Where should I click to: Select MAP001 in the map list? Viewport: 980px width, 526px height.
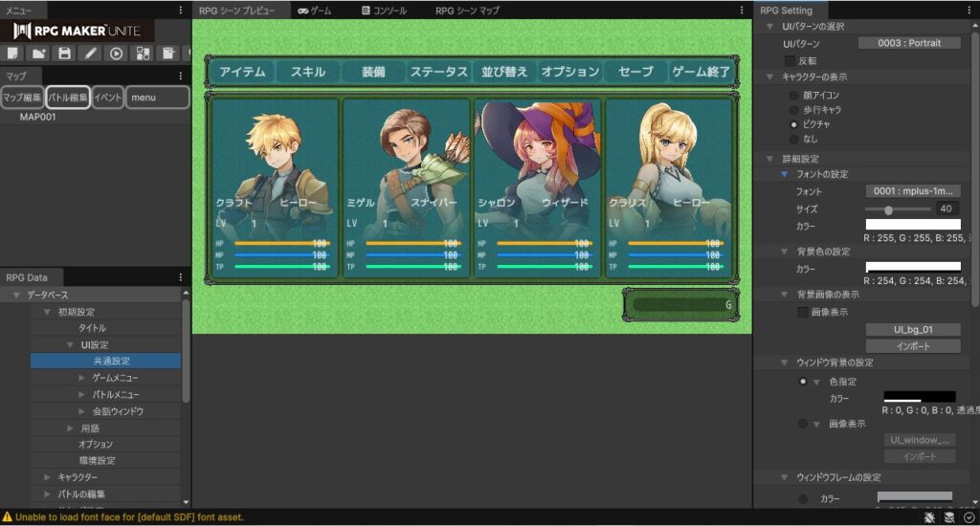pyautogui.click(x=37, y=117)
